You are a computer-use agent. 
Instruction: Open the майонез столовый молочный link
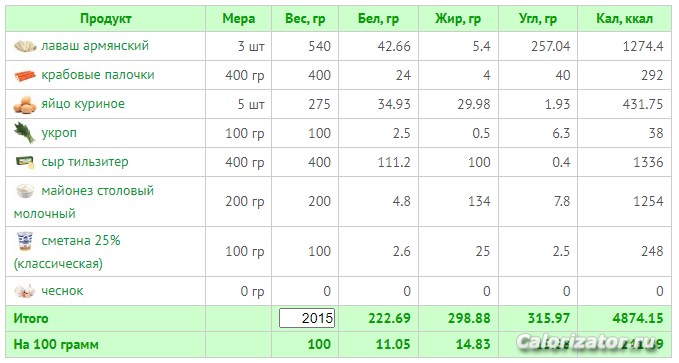click(x=84, y=202)
